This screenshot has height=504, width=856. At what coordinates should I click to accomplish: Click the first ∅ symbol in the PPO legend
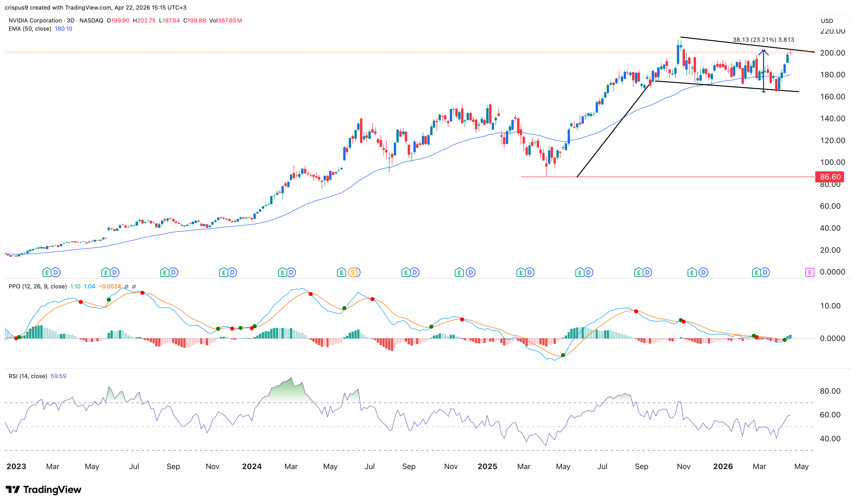[126, 287]
